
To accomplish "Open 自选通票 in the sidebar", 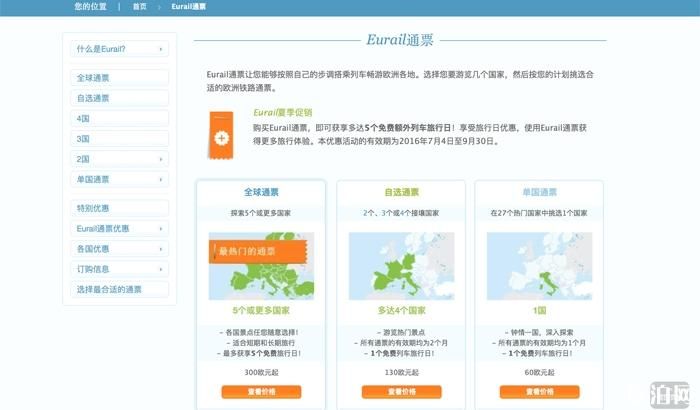I will pyautogui.click(x=119, y=98).
